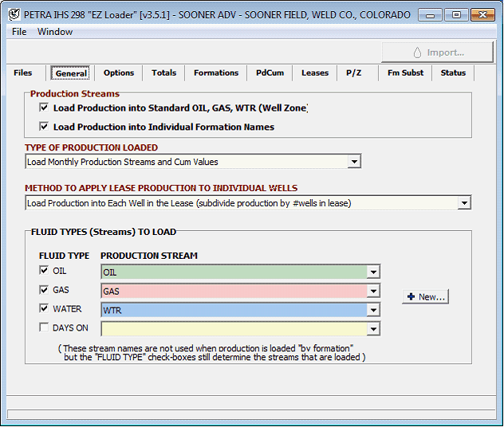
Task: Click the green OIL production stream field
Action: point(233,272)
